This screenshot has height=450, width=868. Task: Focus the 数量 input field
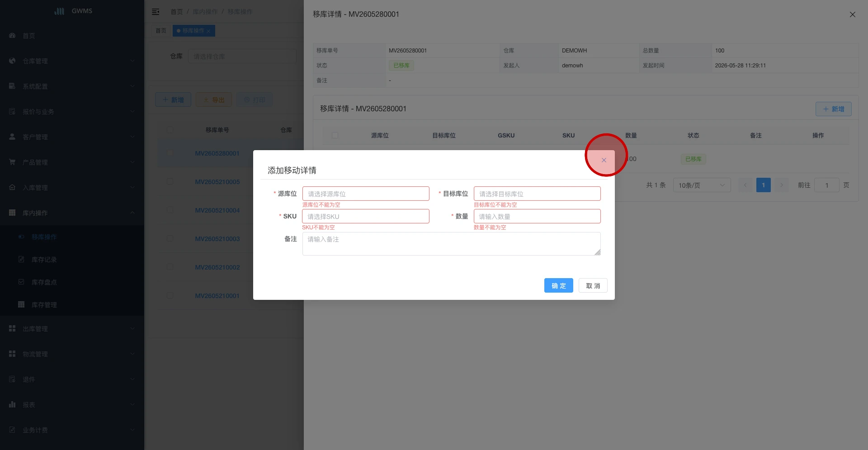point(537,216)
